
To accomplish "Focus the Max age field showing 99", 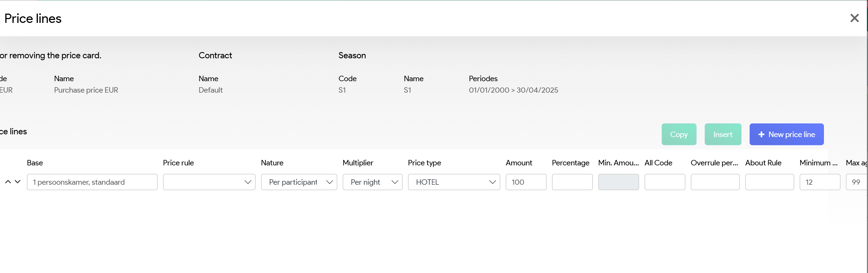I will 857,182.
